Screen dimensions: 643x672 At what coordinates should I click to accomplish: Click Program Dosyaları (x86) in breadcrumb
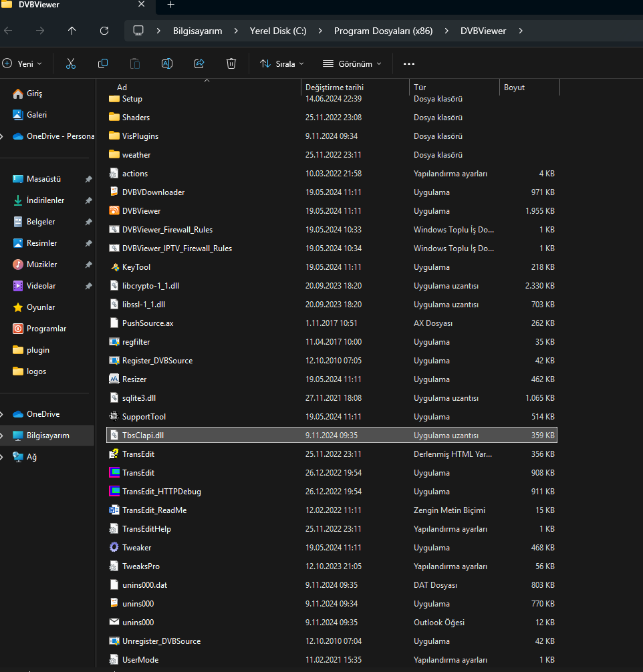click(x=383, y=31)
